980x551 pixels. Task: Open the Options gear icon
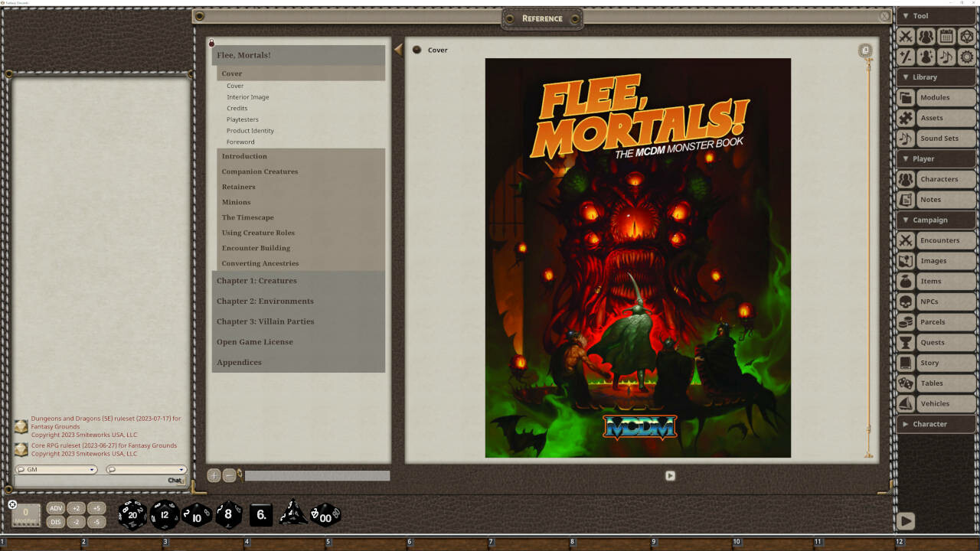(966, 57)
